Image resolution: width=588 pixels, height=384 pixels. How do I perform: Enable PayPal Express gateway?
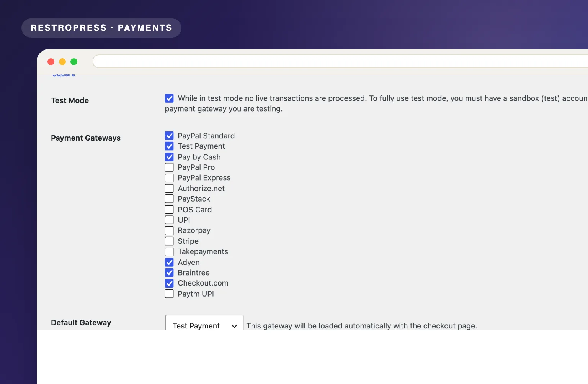169,178
